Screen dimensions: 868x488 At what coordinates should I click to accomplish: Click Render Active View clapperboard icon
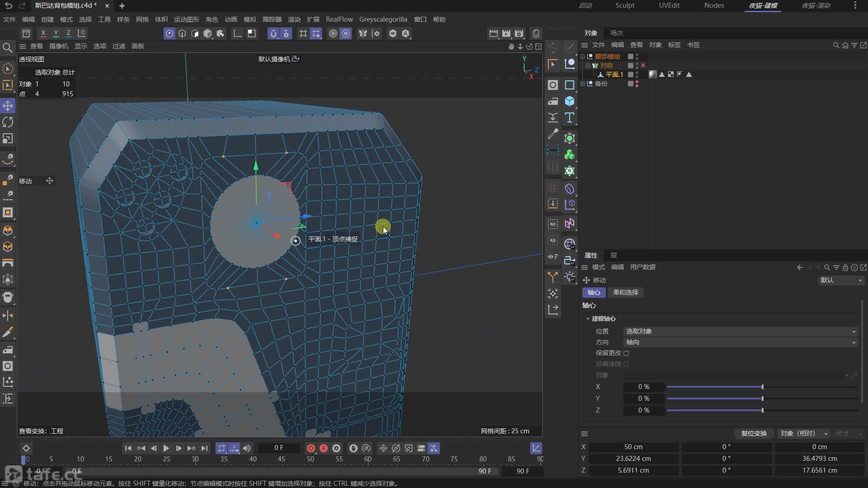coord(494,33)
